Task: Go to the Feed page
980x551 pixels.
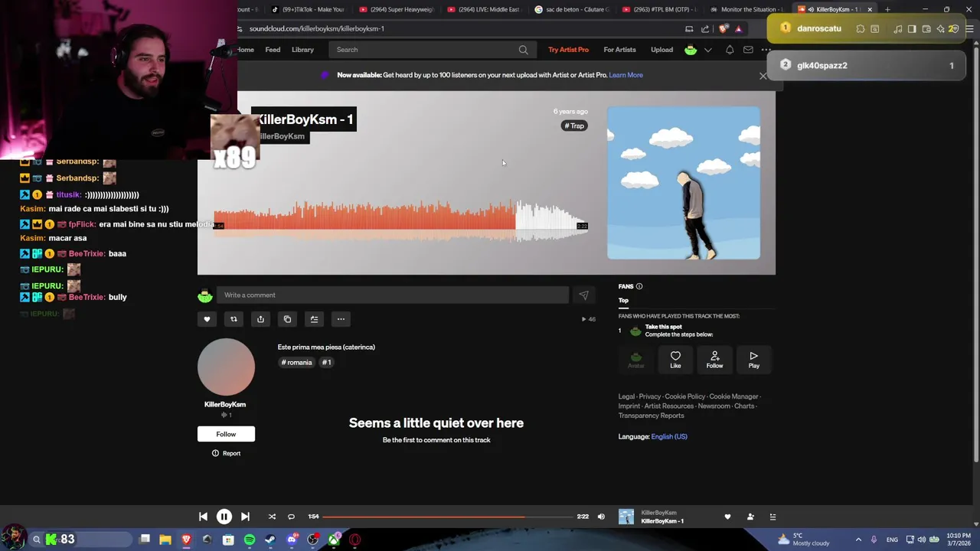Action: [273, 50]
